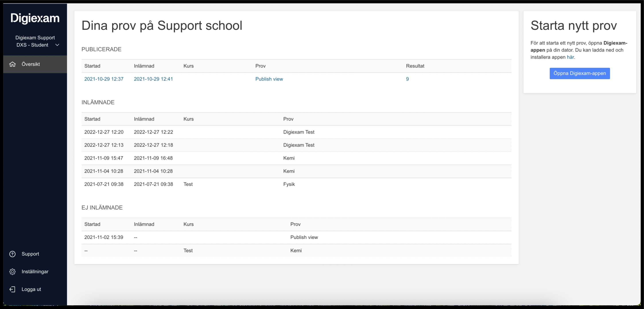Click 'Prov' header in the Inlämnade table
The image size is (644, 309).
(x=288, y=119)
